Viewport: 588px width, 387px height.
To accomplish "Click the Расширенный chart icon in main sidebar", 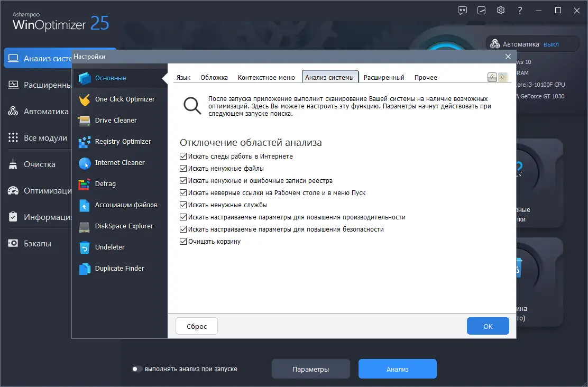I will pos(13,85).
